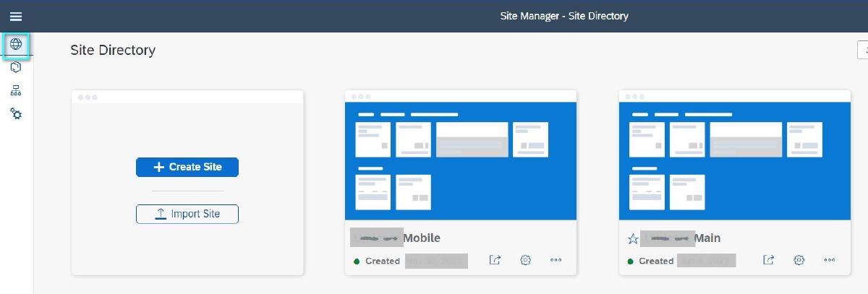Click the Mobile site title text

421,238
